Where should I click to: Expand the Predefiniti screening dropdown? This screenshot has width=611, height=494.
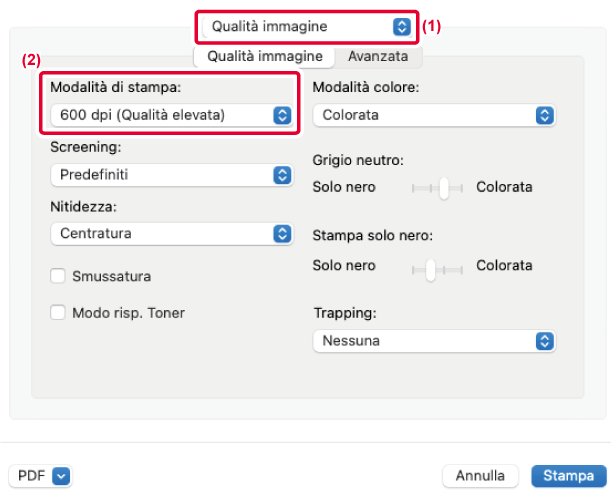coord(171,175)
